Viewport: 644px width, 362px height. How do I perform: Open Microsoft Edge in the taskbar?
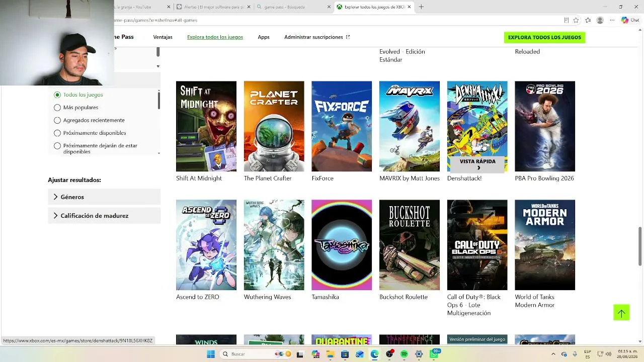374,354
